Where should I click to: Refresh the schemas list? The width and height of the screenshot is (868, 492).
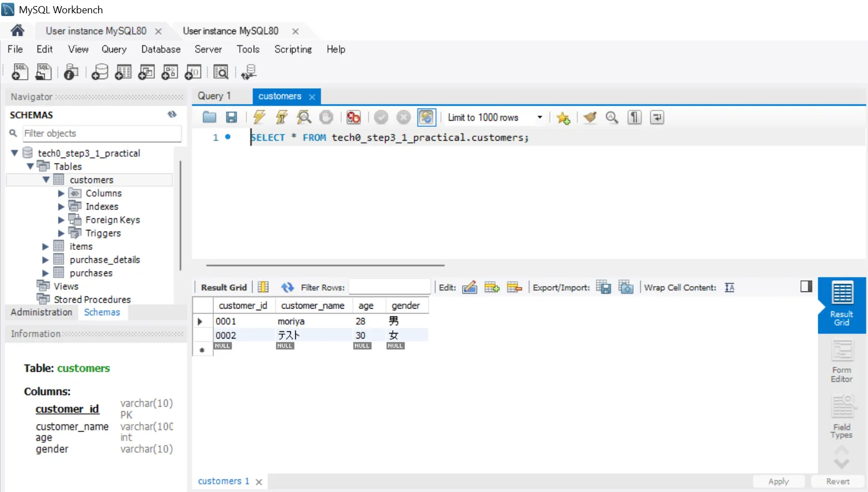pos(172,114)
